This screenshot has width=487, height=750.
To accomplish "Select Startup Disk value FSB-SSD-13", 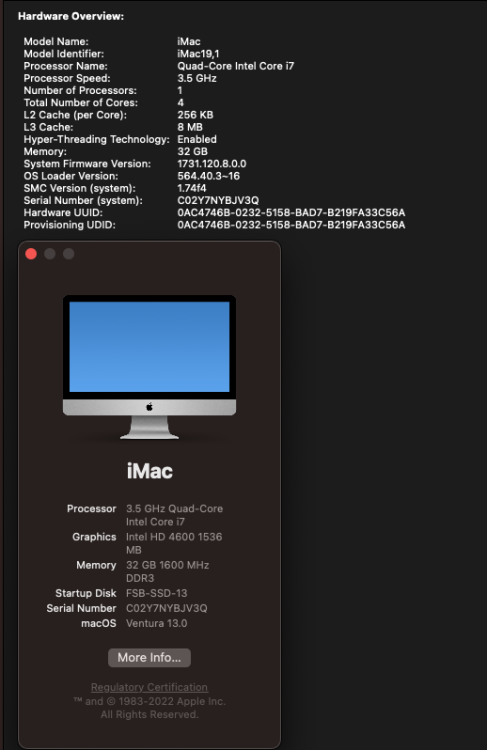I will pos(156,593).
